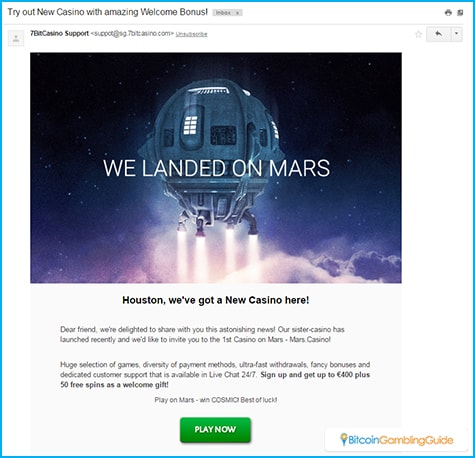
Task: Click the bold welcome gift offer text
Action: 215,380
